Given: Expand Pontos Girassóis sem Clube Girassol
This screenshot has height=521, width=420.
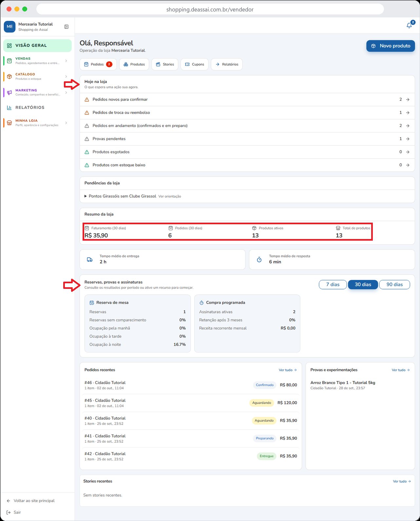Looking at the screenshot, I should [120, 196].
